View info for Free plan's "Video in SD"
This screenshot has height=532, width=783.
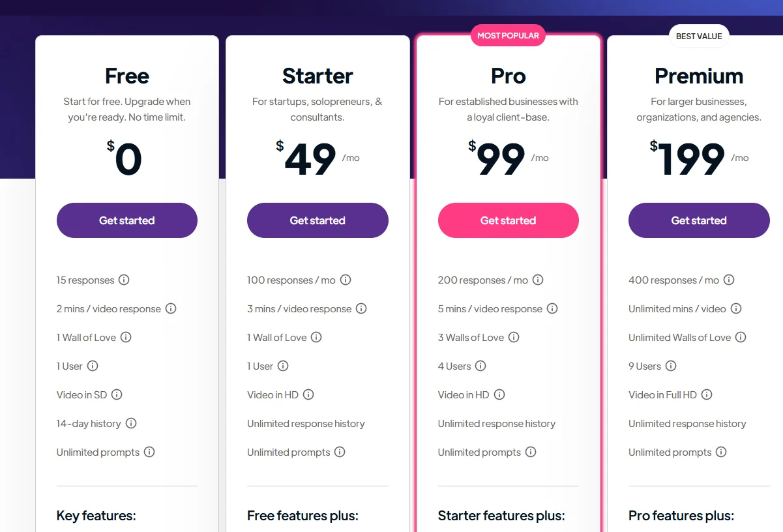(117, 394)
